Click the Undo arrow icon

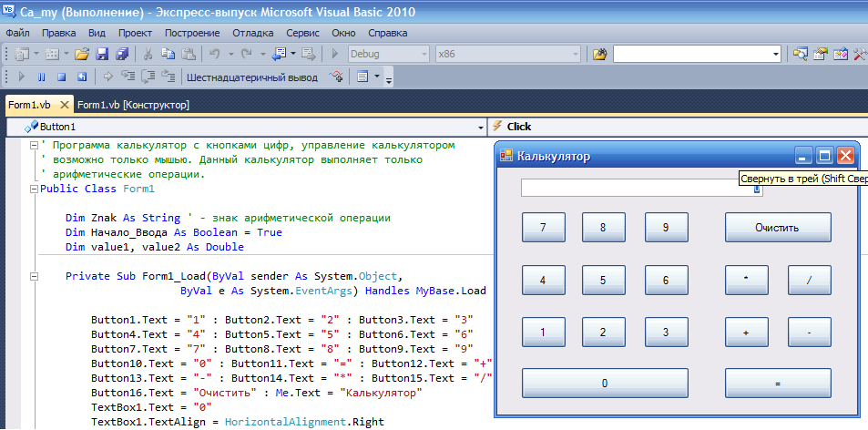[x=215, y=55]
